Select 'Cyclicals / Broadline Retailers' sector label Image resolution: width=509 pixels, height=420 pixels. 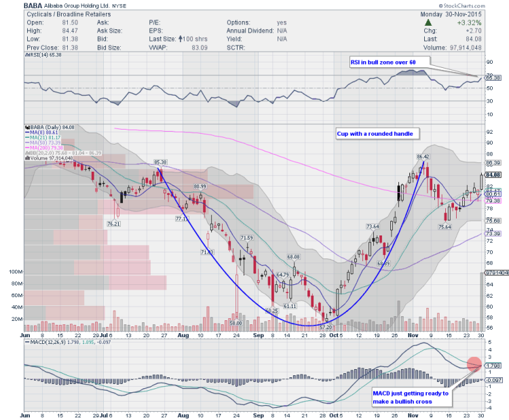[x=69, y=14]
